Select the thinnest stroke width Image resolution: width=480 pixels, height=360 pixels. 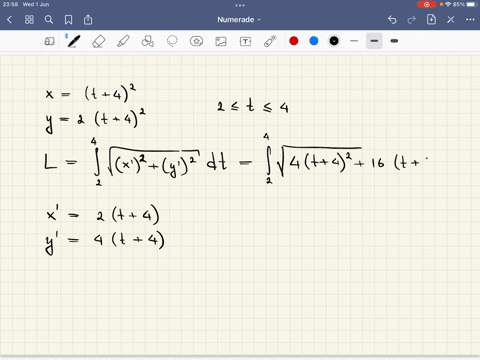354,41
